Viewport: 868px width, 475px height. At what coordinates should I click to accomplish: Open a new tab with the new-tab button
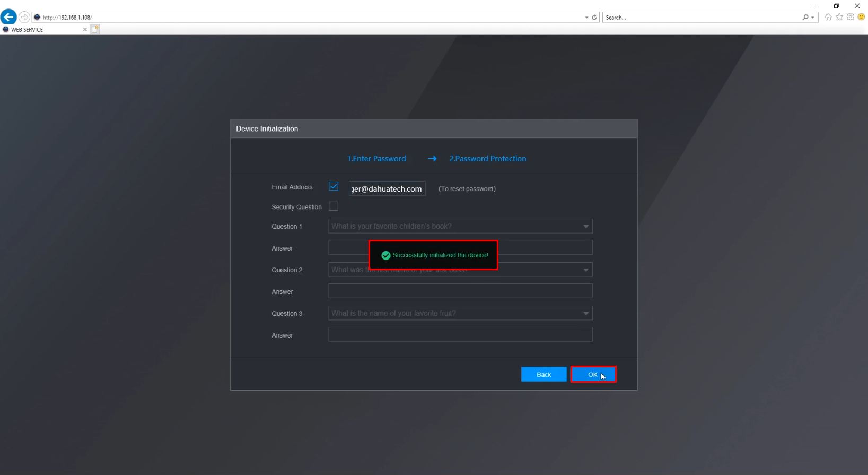95,29
